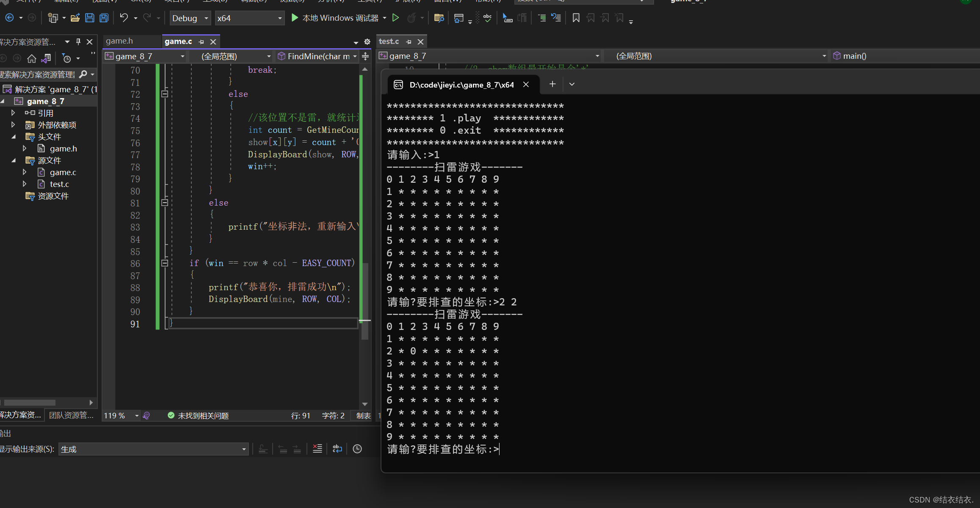Navigate backward with the blue back arrow
This screenshot has width=980, height=508.
click(9, 18)
